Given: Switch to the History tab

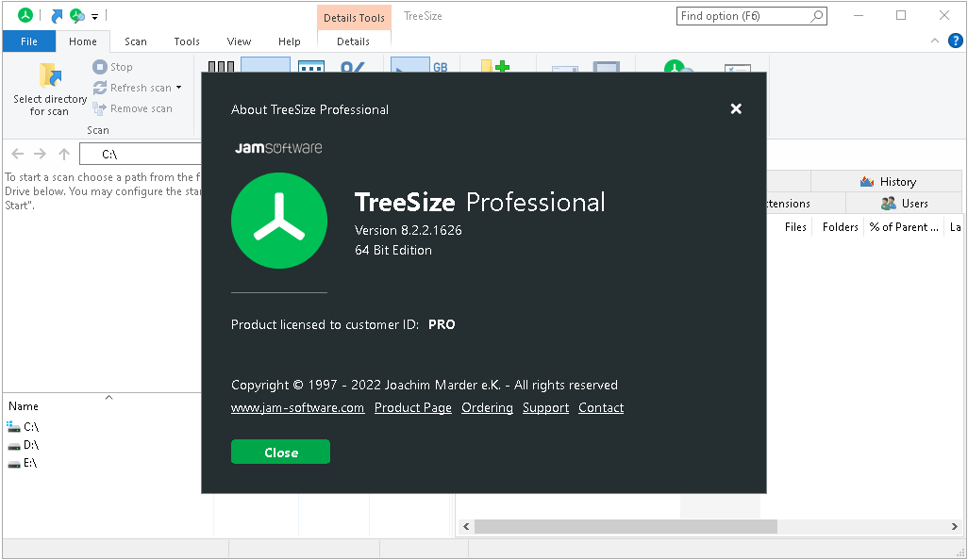Looking at the screenshot, I should pos(887,181).
